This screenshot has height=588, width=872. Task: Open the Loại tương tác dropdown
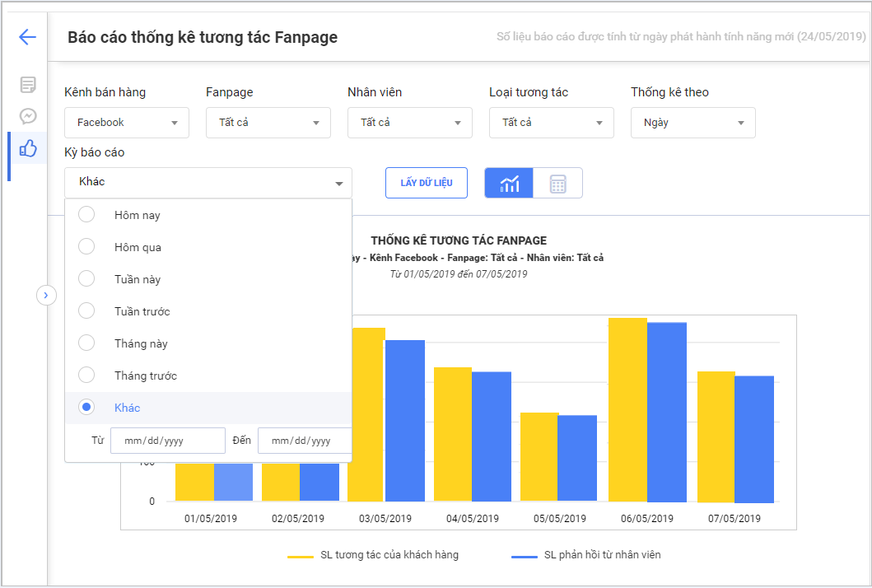point(552,123)
